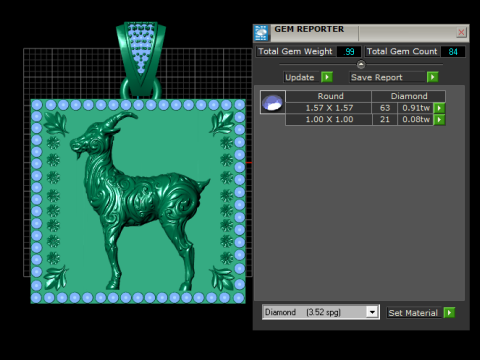Click the Update button label
Screen dimensions: 480x360
[300, 77]
